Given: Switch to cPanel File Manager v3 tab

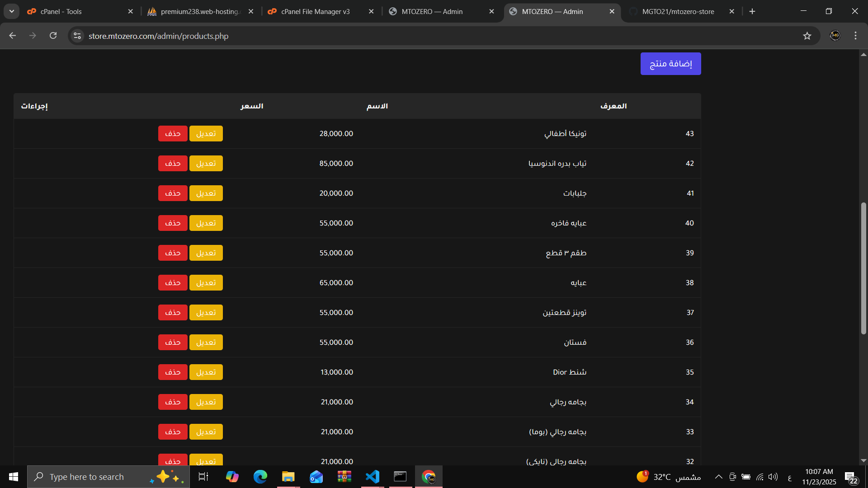Looking at the screenshot, I should point(315,11).
